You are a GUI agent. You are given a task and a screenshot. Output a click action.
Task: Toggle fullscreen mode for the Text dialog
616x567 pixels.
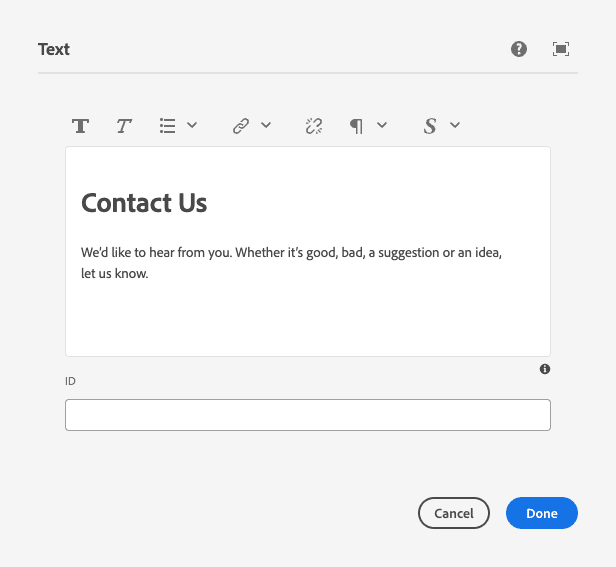[x=561, y=49]
